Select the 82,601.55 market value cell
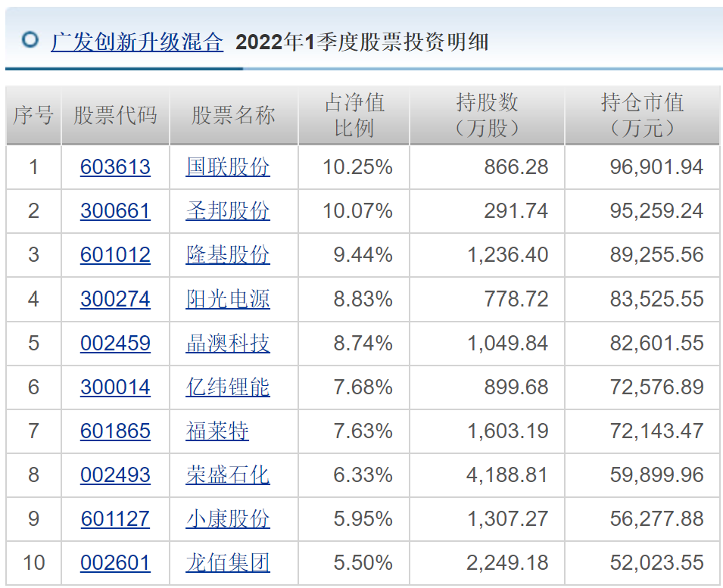This screenshot has height=588, width=723. tap(642, 344)
